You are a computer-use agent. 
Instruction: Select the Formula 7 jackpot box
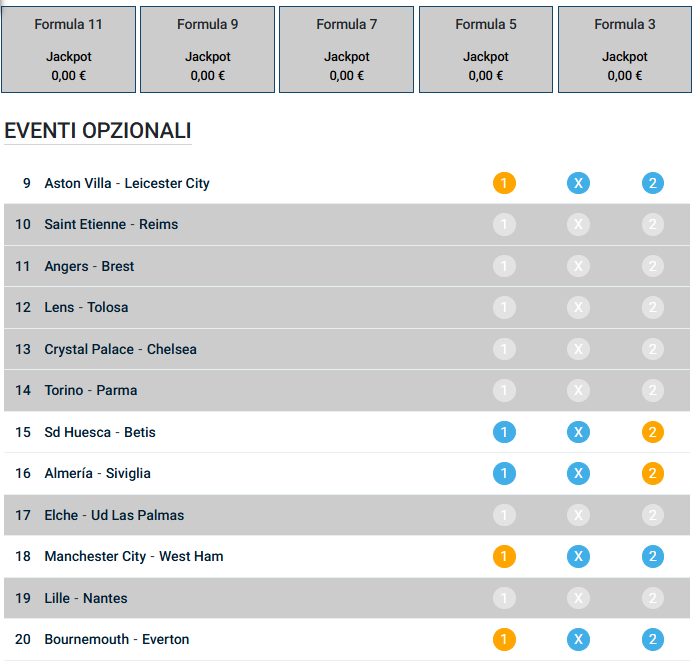[346, 49]
